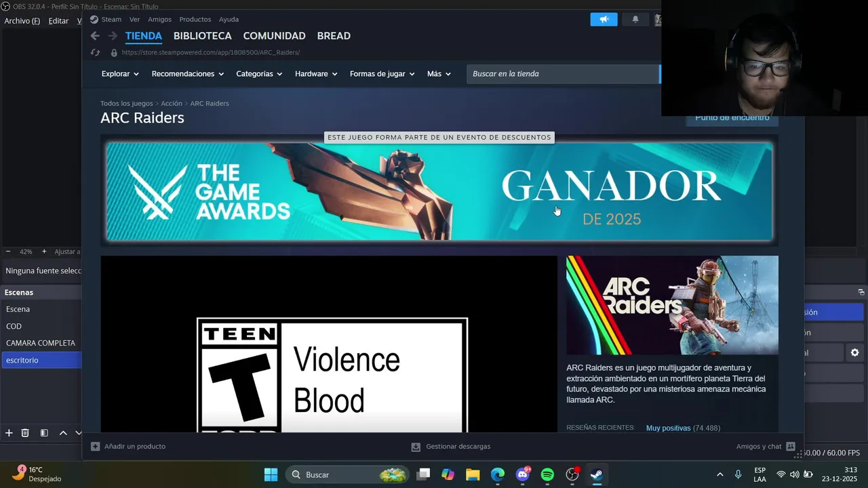Screen dimensions: 868x488
Task: Open OBS scene filters icon
Action: (x=44, y=433)
